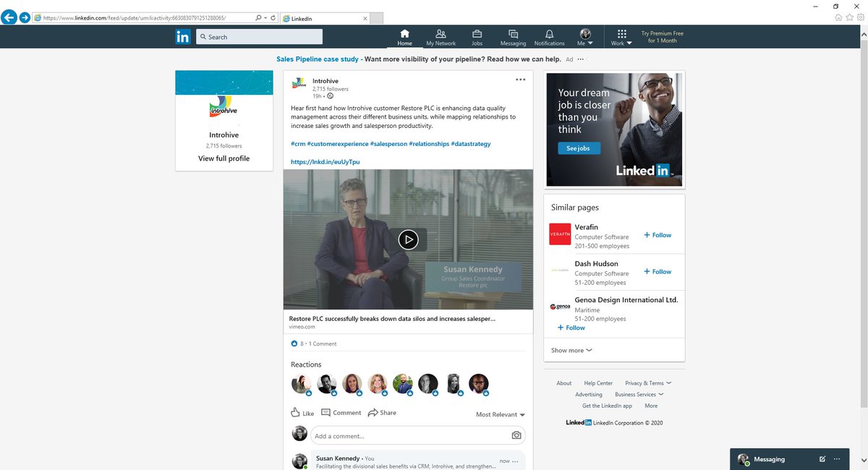This screenshot has width=868, height=470.
Task: Open My Network in navigation bar
Action: tap(441, 38)
